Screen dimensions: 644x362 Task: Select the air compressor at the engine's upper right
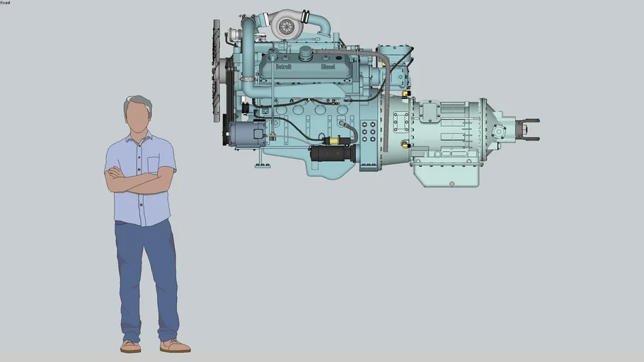pos(399,61)
